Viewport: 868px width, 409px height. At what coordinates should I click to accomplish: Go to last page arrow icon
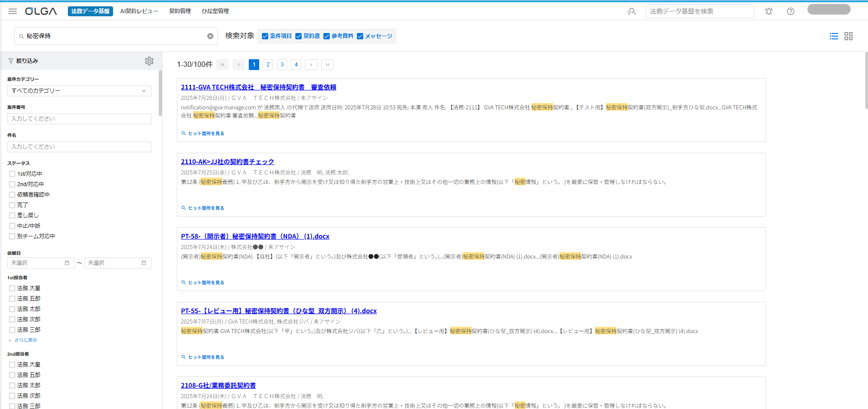pos(327,65)
